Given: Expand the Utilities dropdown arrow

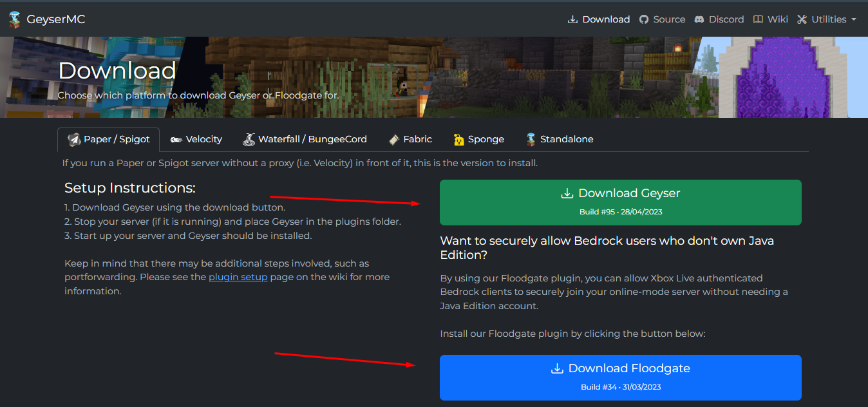Looking at the screenshot, I should (854, 19).
